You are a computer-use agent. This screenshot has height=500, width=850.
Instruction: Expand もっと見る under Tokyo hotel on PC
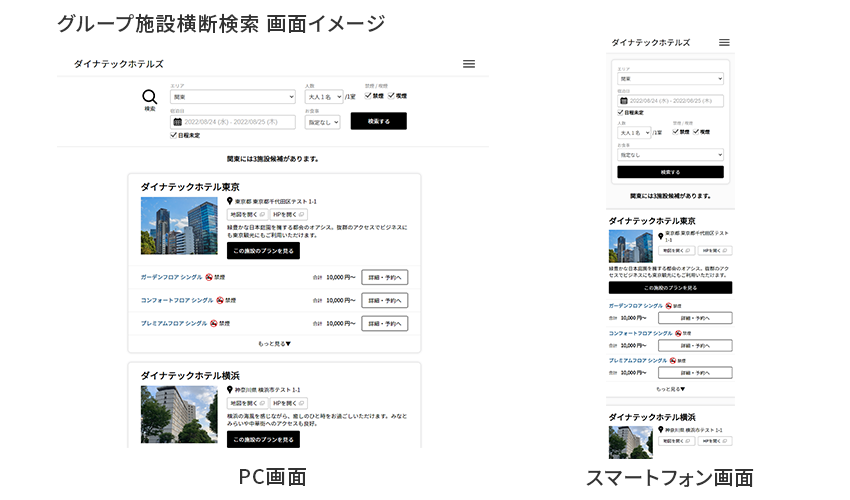(x=274, y=344)
